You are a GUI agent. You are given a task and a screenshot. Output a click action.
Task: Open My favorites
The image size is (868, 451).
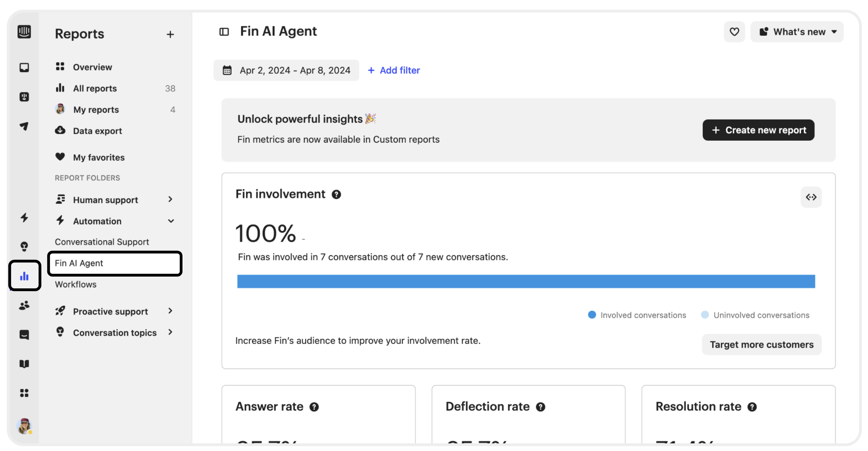[x=115, y=157]
